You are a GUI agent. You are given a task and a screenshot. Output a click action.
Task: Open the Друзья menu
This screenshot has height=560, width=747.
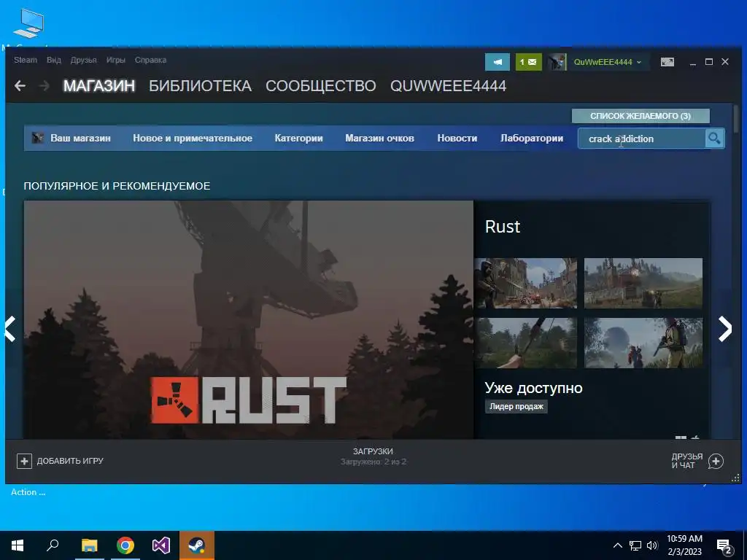click(x=83, y=60)
